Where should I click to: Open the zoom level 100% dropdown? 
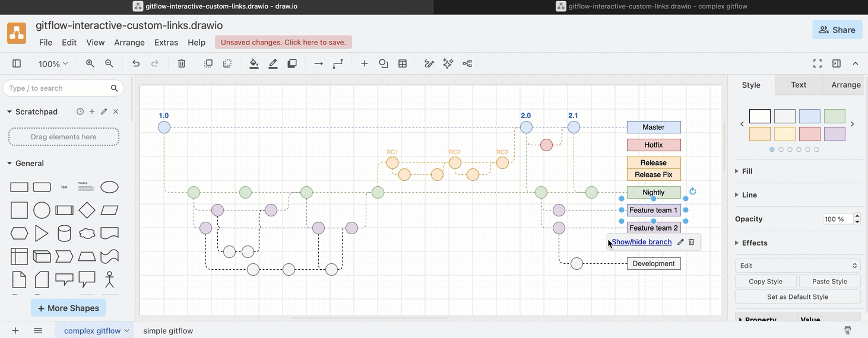(53, 63)
